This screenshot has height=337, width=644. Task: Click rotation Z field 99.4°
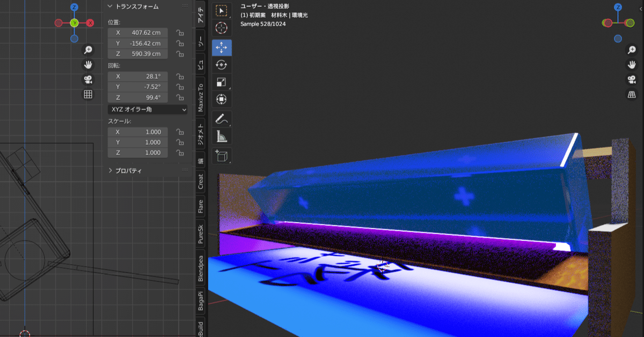pyautogui.click(x=138, y=98)
